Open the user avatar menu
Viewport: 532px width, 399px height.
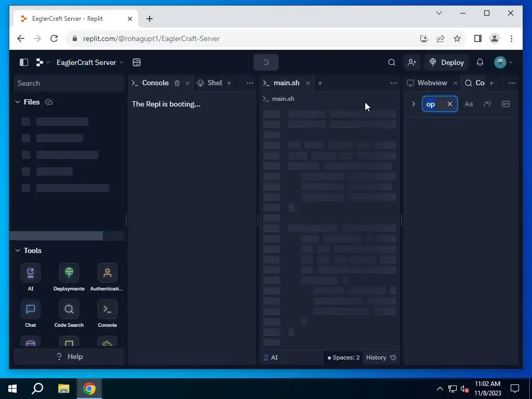[x=503, y=62]
